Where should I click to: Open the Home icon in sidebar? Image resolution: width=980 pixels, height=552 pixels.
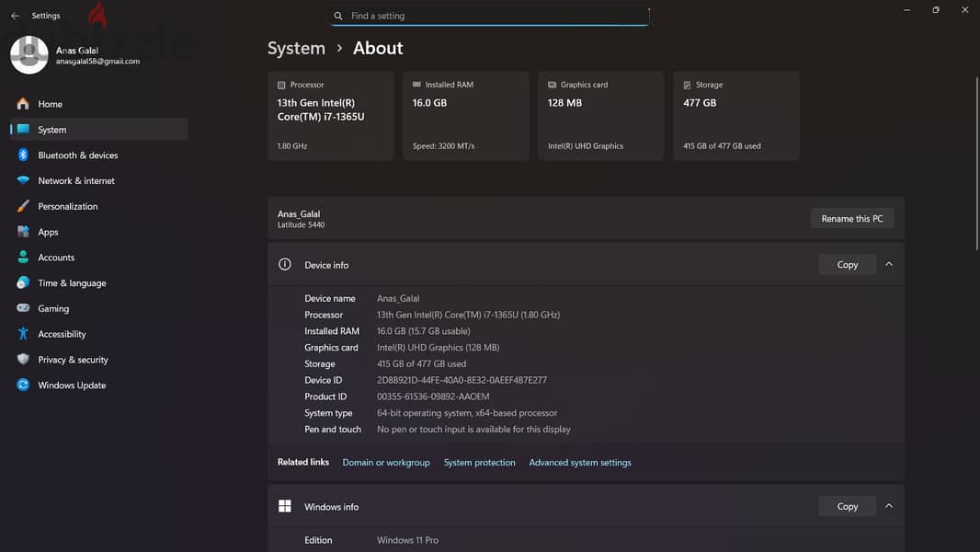[23, 104]
